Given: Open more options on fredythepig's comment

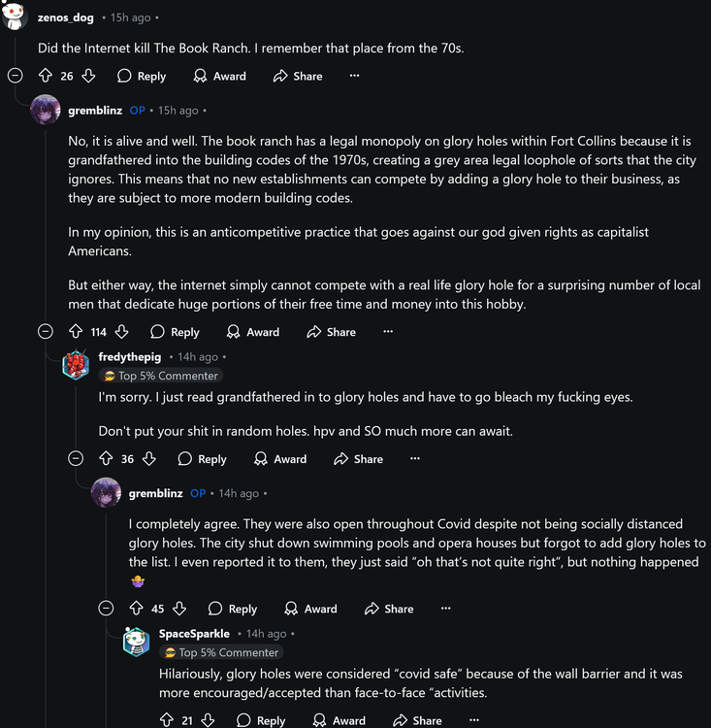Looking at the screenshot, I should click(x=415, y=459).
